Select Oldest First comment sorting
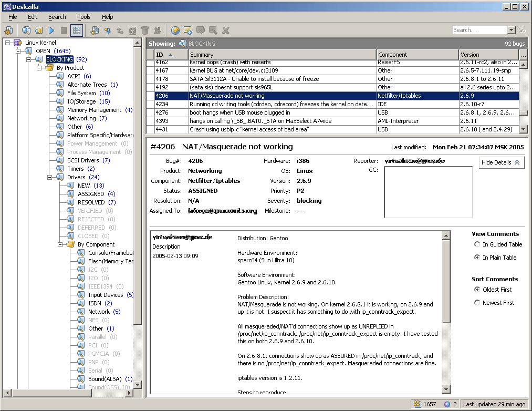 click(477, 290)
